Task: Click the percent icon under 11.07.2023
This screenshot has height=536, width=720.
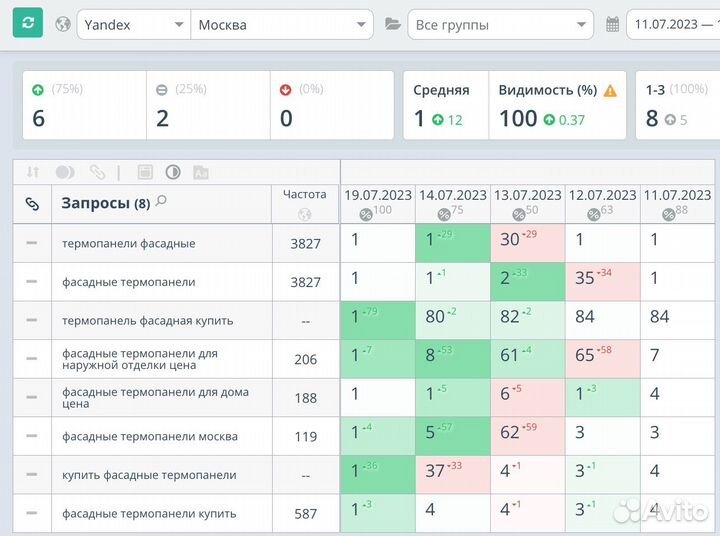Action: pyautogui.click(x=669, y=214)
